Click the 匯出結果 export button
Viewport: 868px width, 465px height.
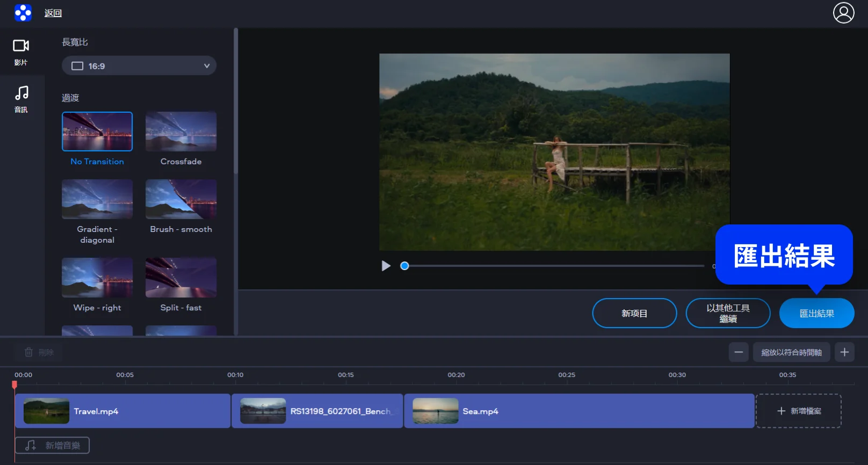tap(816, 313)
